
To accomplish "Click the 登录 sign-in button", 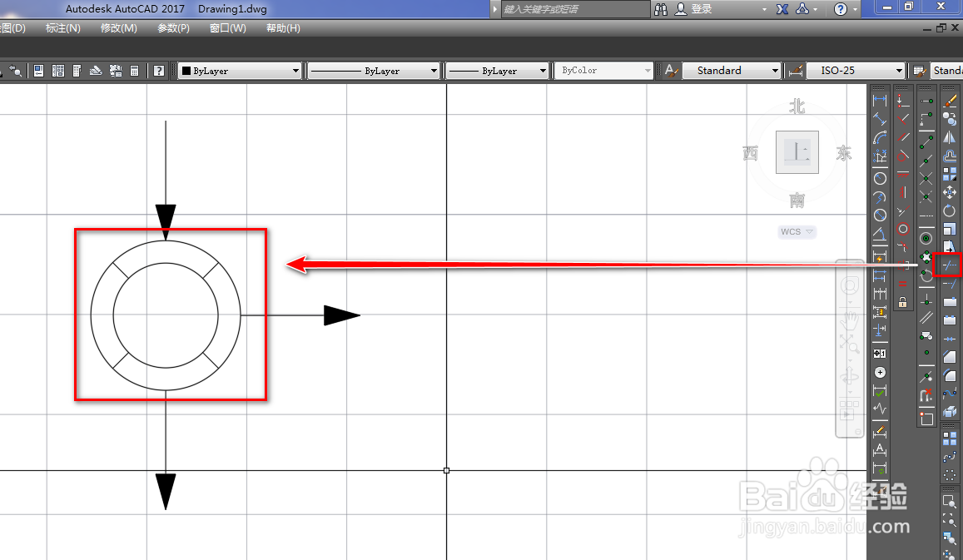I will (694, 9).
